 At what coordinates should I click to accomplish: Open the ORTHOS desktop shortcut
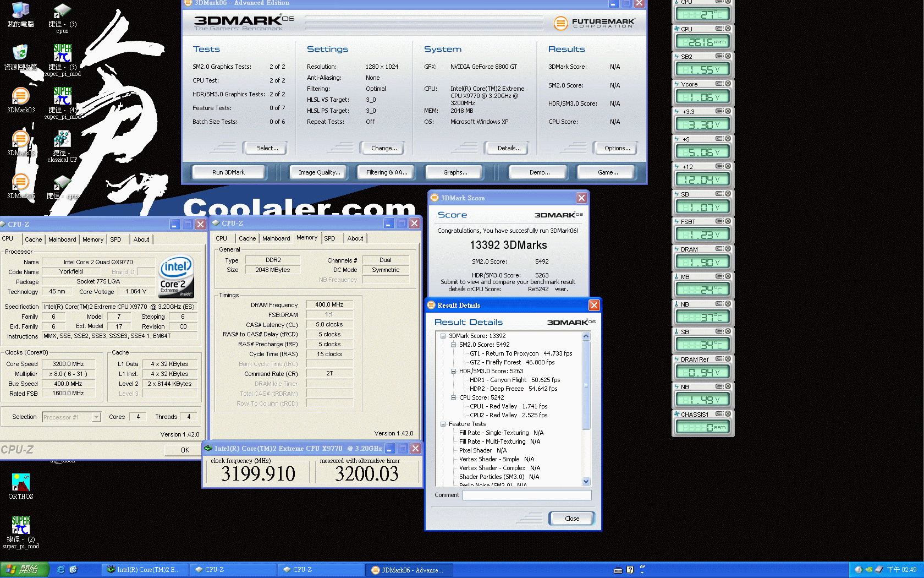coord(20,486)
